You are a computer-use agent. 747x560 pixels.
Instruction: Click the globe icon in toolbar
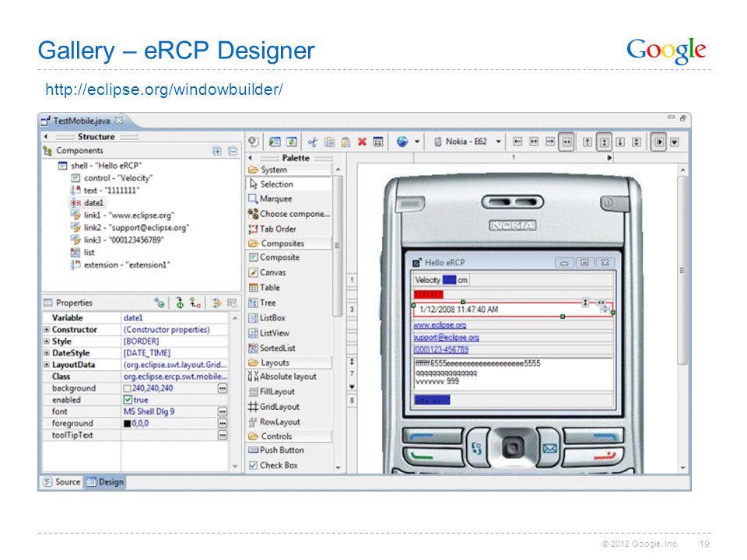pyautogui.click(x=402, y=142)
